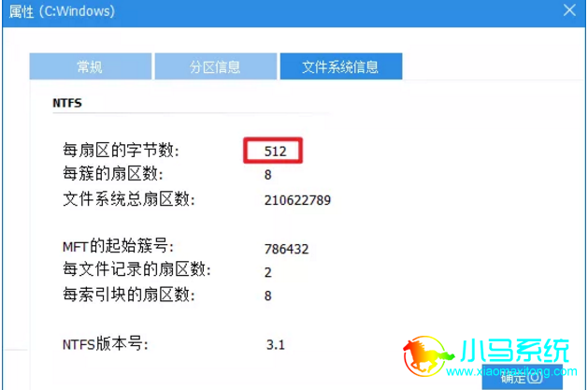The image size is (588, 390).
Task: Open the 分区信息 tab
Action: coord(216,66)
